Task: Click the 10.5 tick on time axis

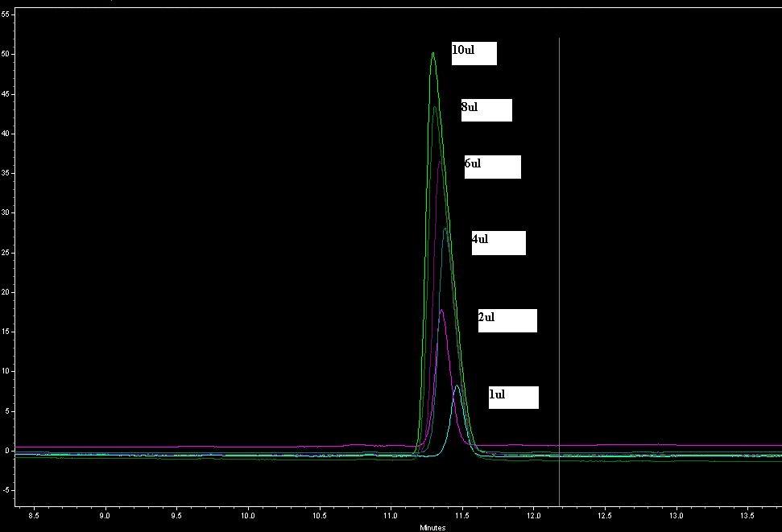Action: [x=320, y=515]
